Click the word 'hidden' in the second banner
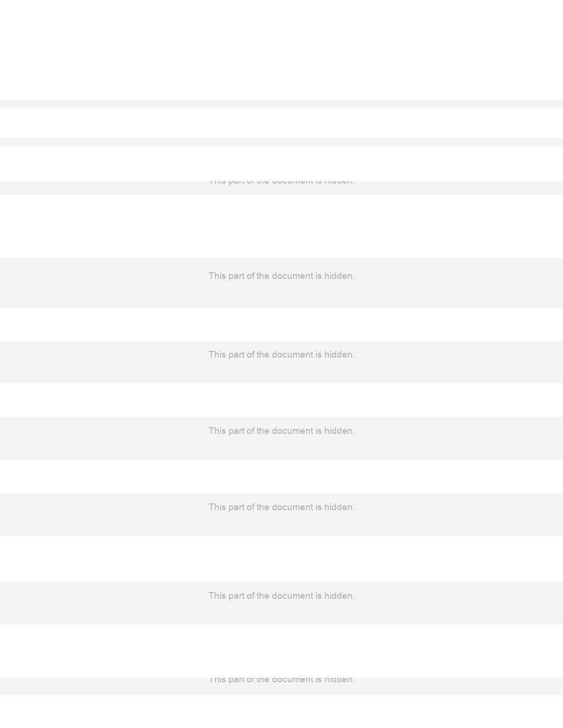This screenshot has width=563, height=728. point(339,276)
